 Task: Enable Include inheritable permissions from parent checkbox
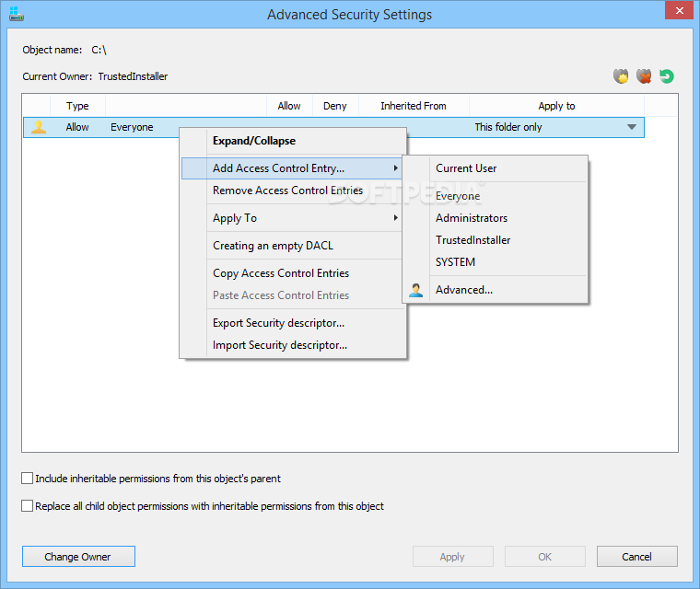point(28,479)
